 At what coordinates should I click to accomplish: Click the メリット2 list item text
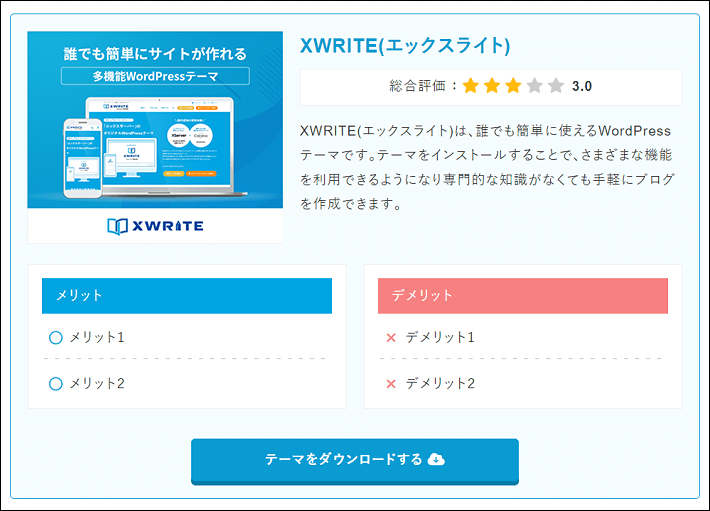[x=97, y=384]
